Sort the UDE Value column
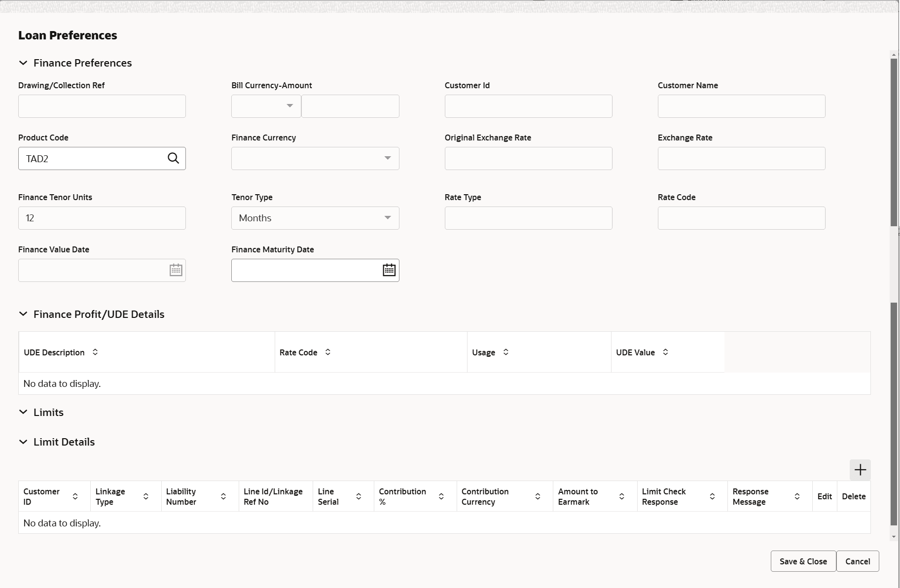Image resolution: width=900 pixels, height=588 pixels. [x=665, y=352]
